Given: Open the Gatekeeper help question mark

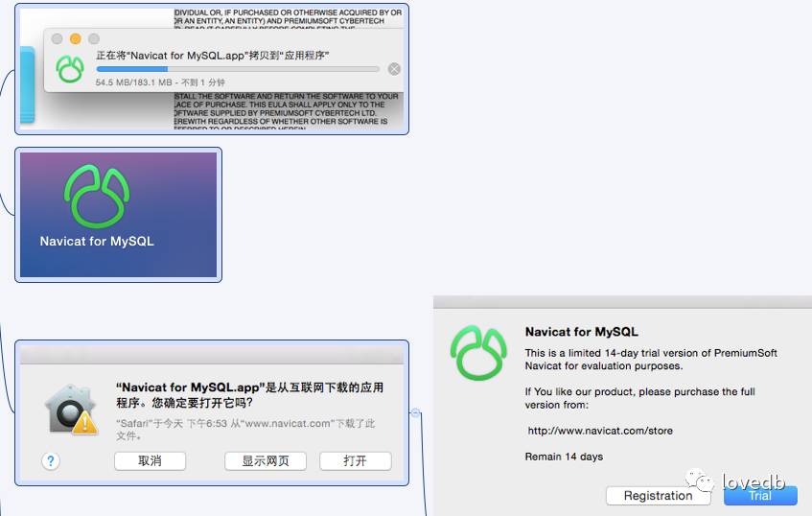Looking at the screenshot, I should point(51,460).
